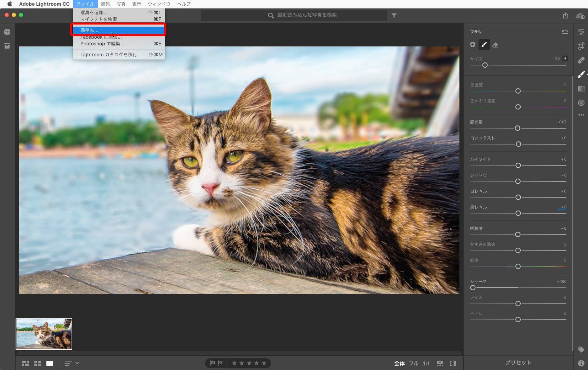Image resolution: width=588 pixels, height=370 pixels.
Task: Reset brush settings with the undo arrow
Action: pyautogui.click(x=565, y=32)
